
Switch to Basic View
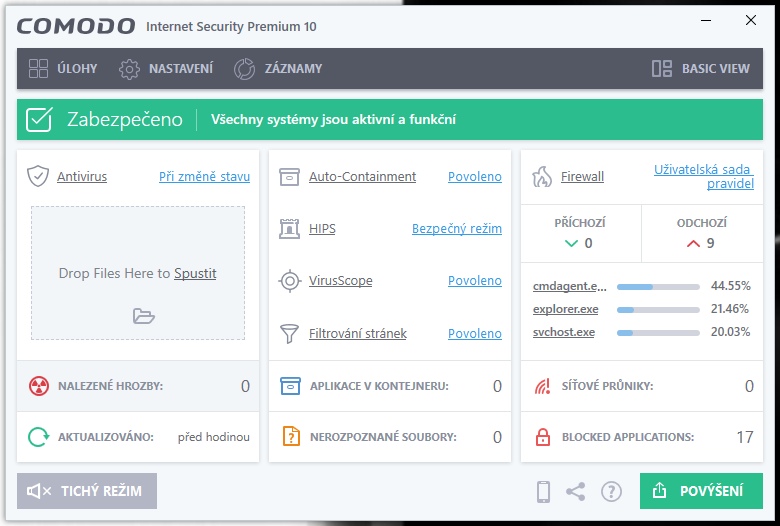coord(700,69)
